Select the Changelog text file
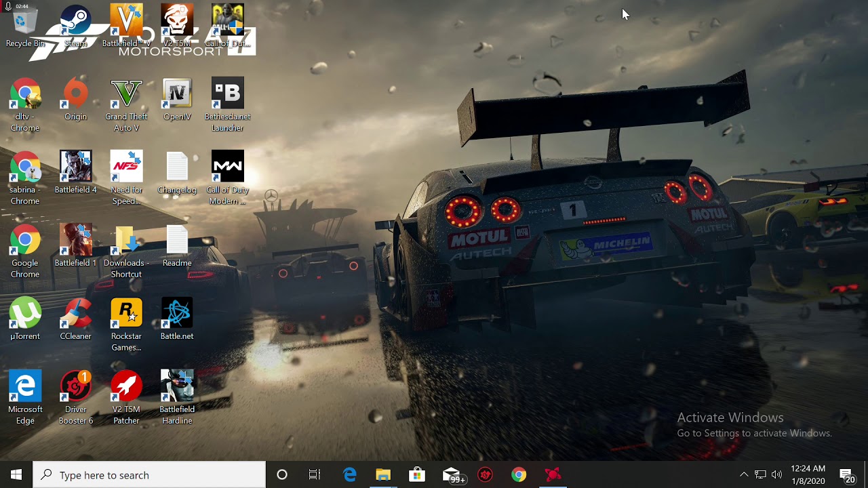The width and height of the screenshot is (868, 488). coord(177,174)
